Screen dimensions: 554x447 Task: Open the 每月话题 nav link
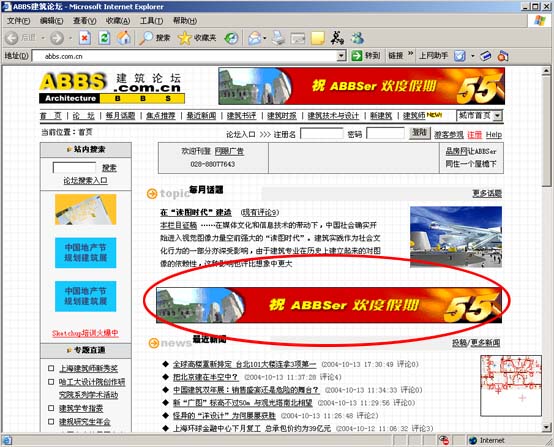coord(120,116)
